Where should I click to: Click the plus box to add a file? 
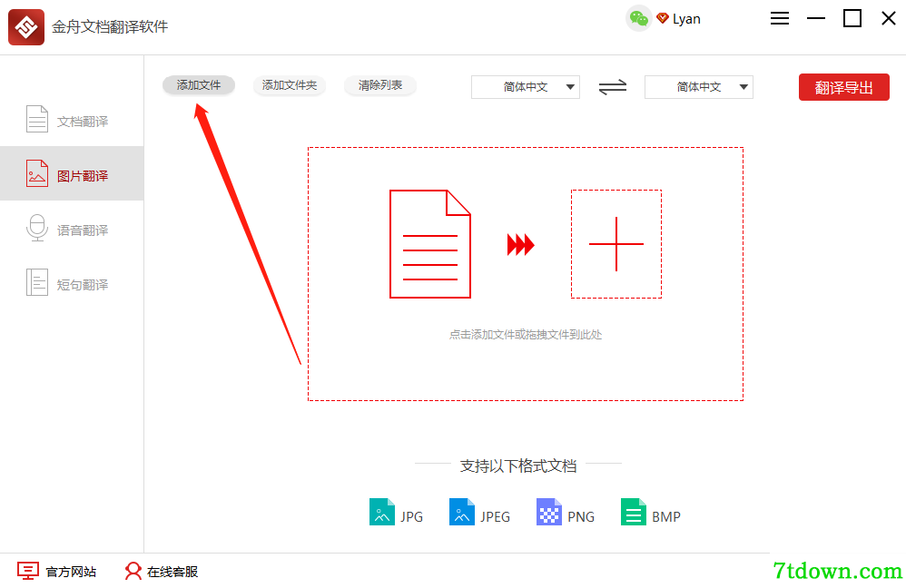[x=615, y=244]
